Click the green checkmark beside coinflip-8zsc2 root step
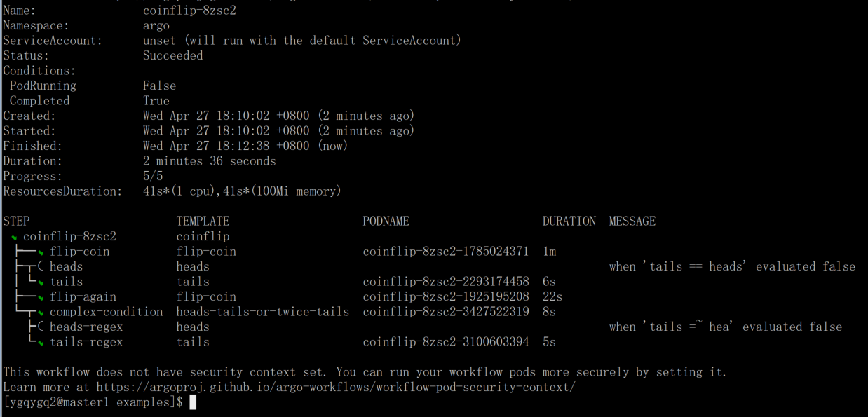The image size is (868, 417). (x=15, y=238)
